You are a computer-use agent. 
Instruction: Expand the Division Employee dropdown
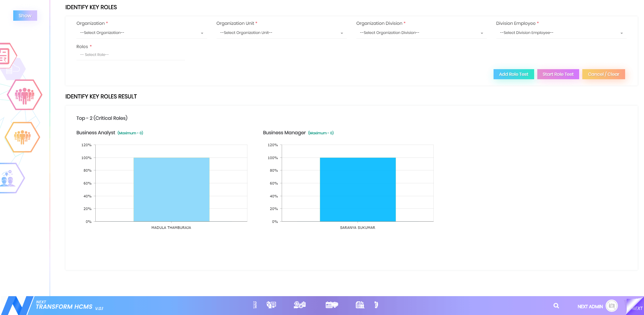(561, 33)
